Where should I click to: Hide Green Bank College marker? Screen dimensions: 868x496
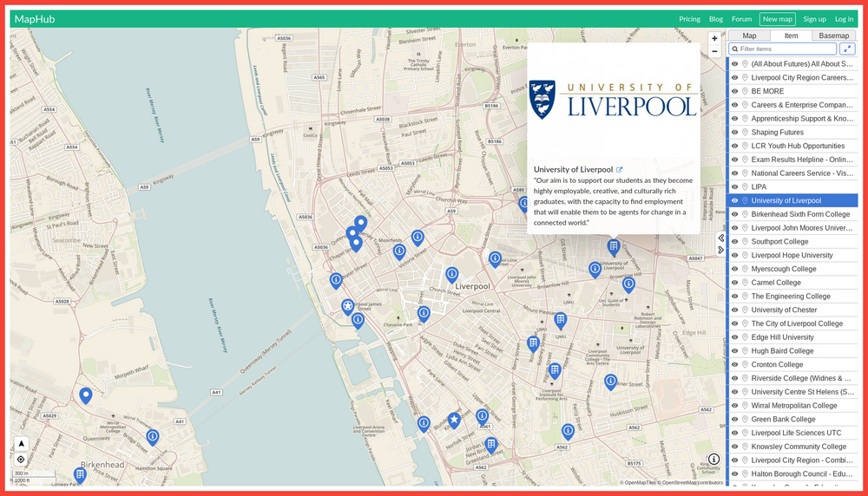click(734, 419)
